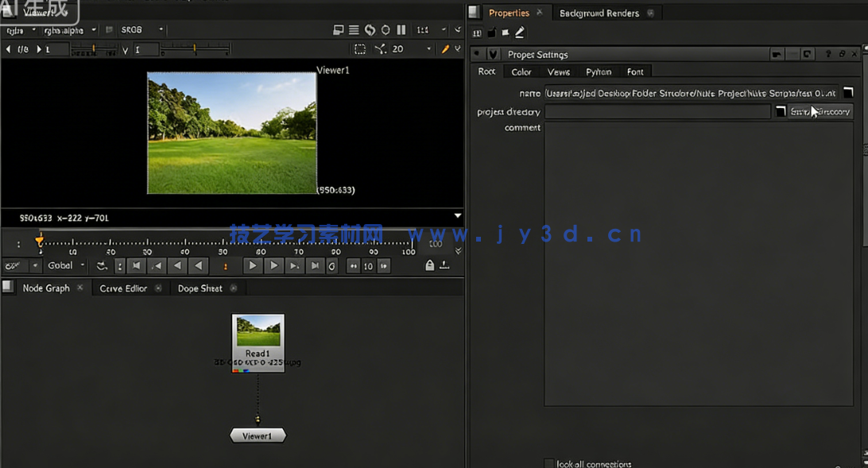Open the rgba.alpha channel dropdown

[x=71, y=30]
